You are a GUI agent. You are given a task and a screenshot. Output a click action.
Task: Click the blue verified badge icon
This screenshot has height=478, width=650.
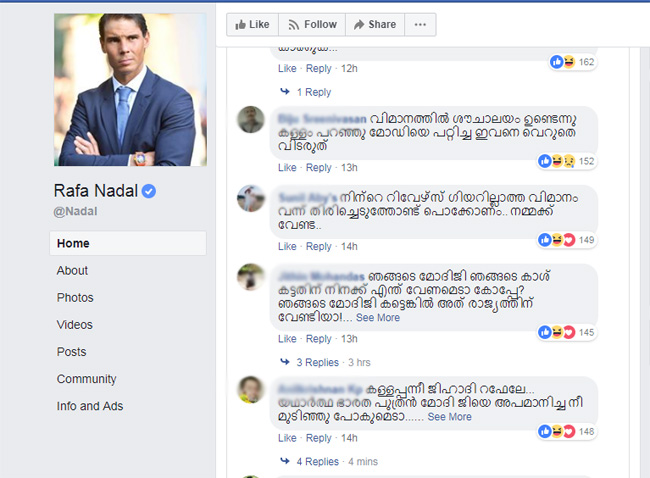pyautogui.click(x=149, y=191)
